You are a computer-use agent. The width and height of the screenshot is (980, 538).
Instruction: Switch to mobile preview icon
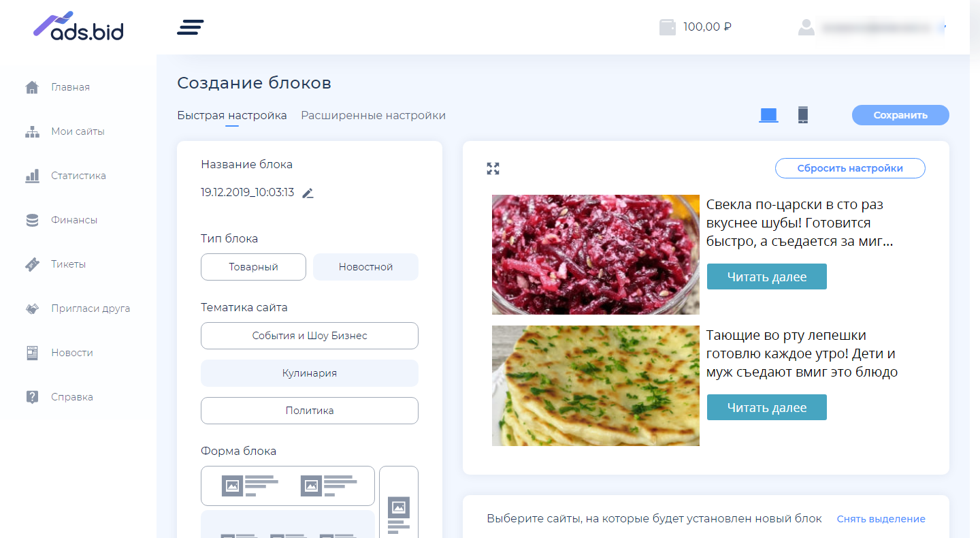point(803,115)
